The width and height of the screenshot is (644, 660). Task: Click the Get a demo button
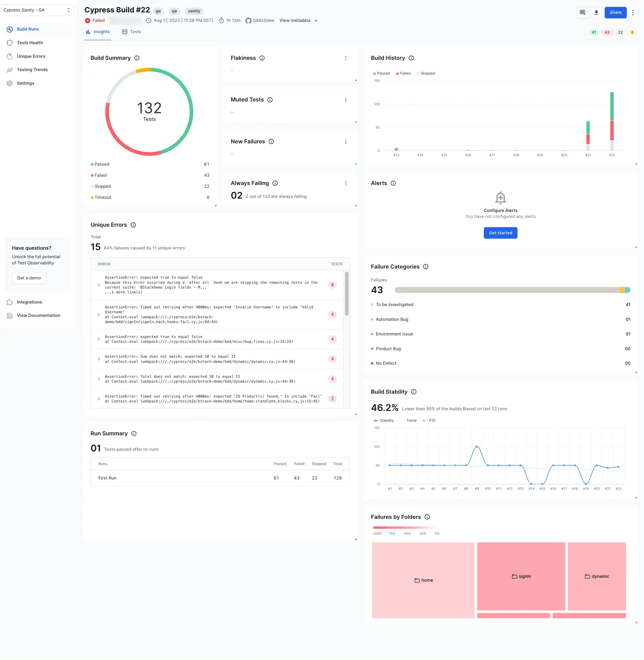point(29,278)
